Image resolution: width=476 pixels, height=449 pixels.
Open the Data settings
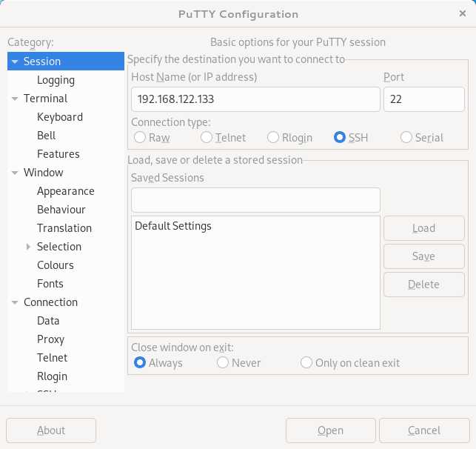click(x=66, y=321)
